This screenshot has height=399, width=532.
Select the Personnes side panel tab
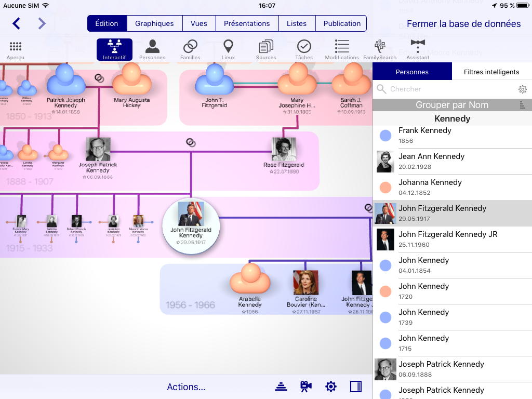(x=412, y=72)
